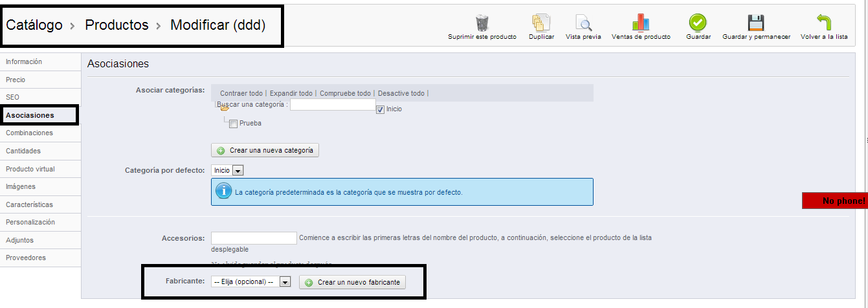The width and height of the screenshot is (868, 308).
Task: Click Crear un nuevo fabricante button
Action: 353,283
